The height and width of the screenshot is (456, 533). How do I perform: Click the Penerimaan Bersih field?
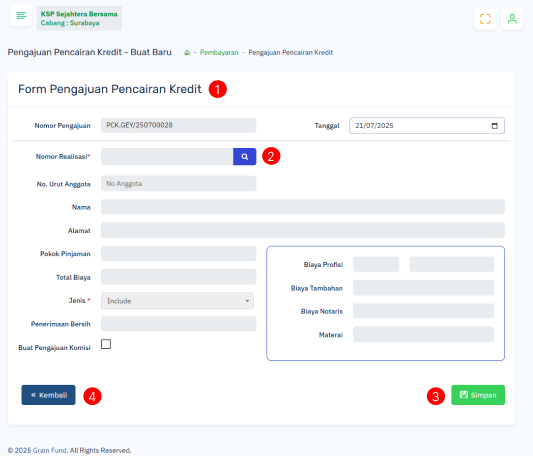point(178,324)
